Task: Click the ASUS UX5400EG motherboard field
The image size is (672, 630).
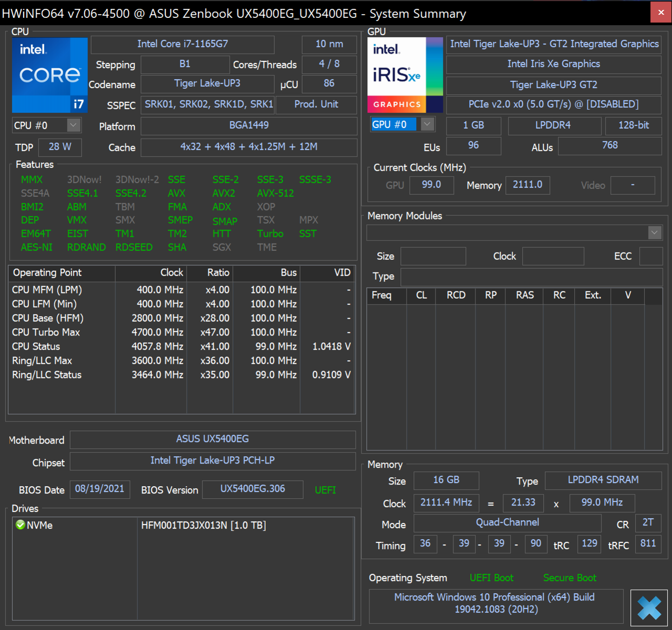Action: point(213,439)
